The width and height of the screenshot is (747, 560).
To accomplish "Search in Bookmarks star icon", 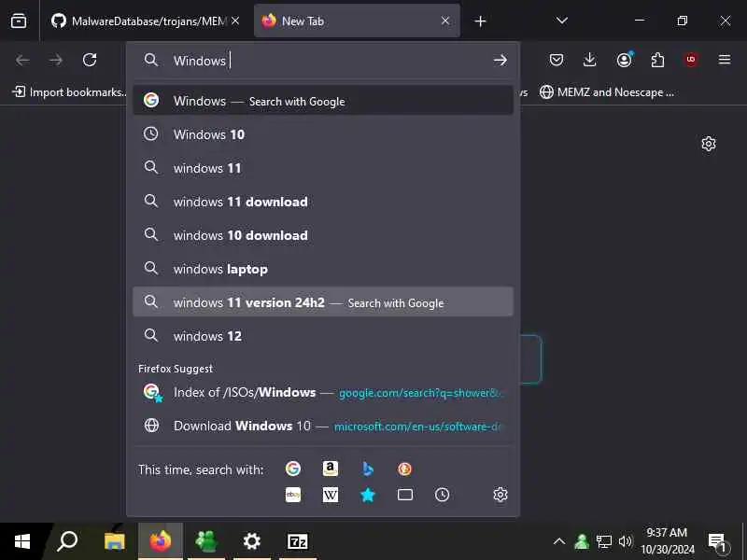I will pos(367,495).
